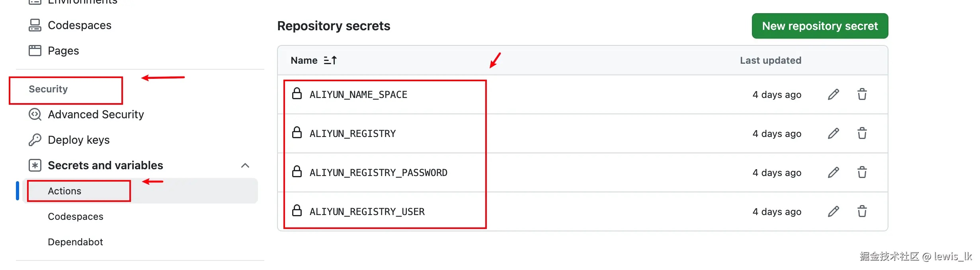
Task: Open top Codespaces settings with monitor icon
Action: (79, 25)
